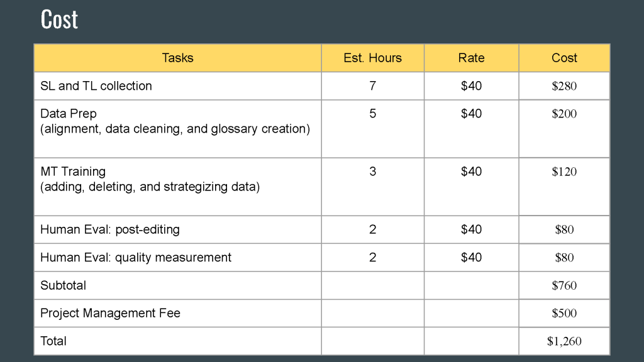
Task: Select the $1,260 total amount
Action: pyautogui.click(x=564, y=341)
